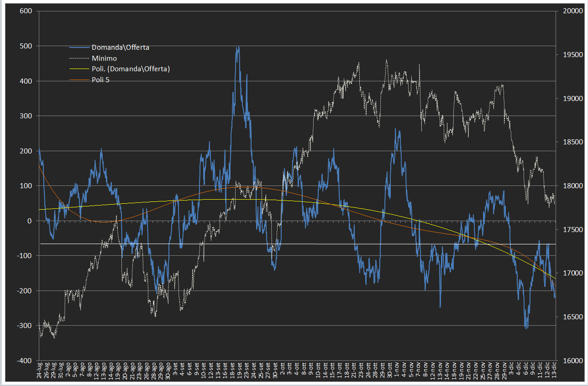Click the 25-nov date label

[x=482, y=371]
